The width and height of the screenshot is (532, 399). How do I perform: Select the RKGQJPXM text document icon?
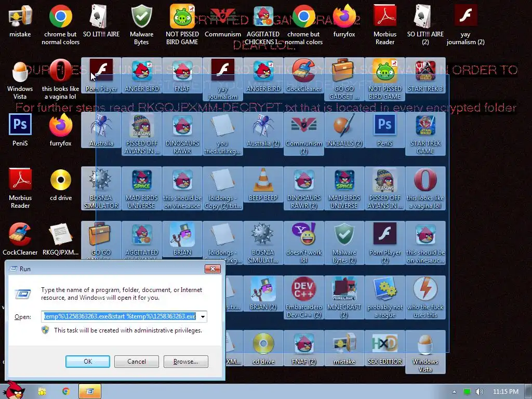coord(60,239)
